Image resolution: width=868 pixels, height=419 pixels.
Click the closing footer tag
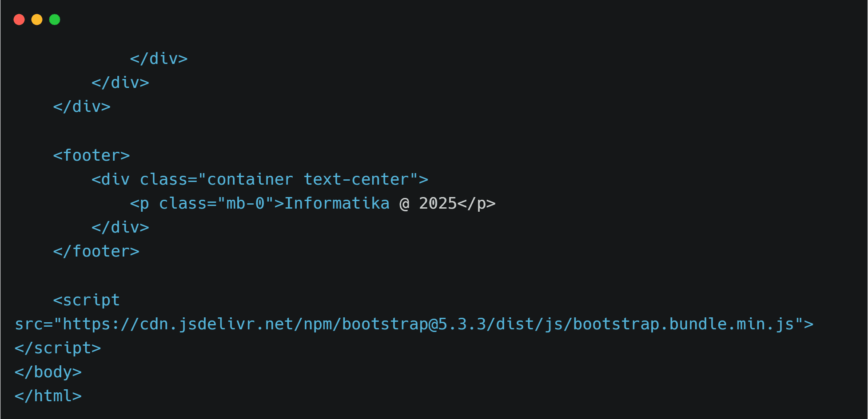96,251
